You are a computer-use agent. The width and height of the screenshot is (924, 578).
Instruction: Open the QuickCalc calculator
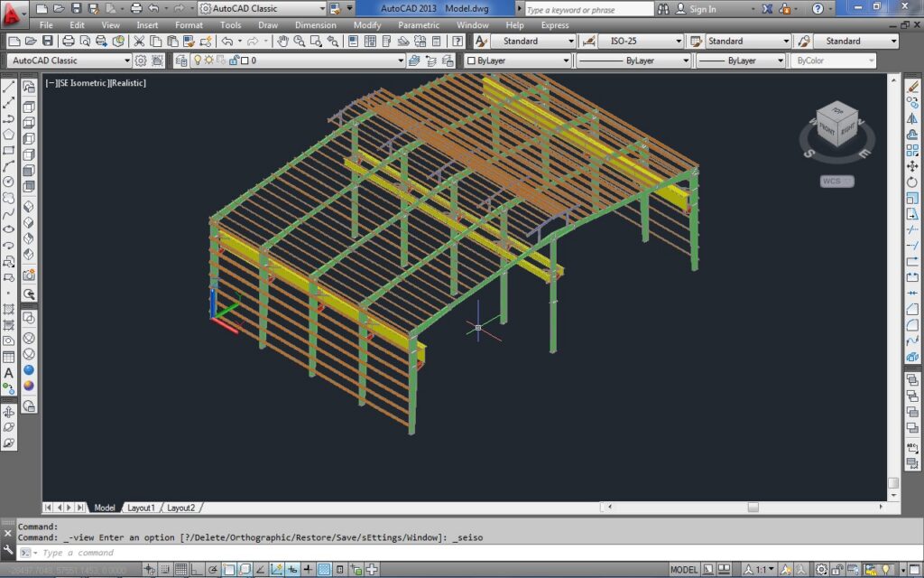pyautogui.click(x=437, y=41)
